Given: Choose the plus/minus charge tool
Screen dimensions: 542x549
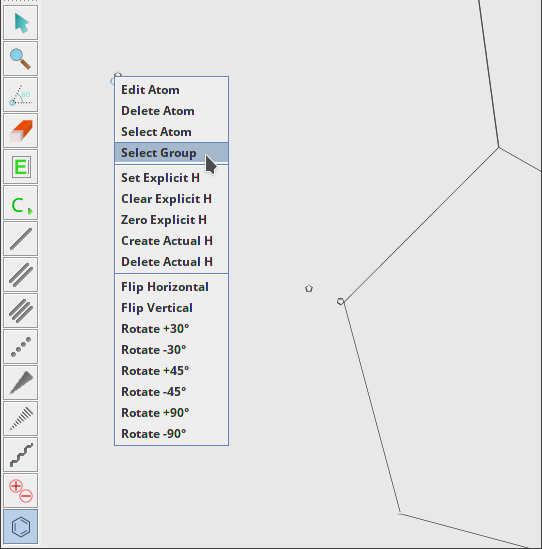Looking at the screenshot, I should (x=21, y=491).
